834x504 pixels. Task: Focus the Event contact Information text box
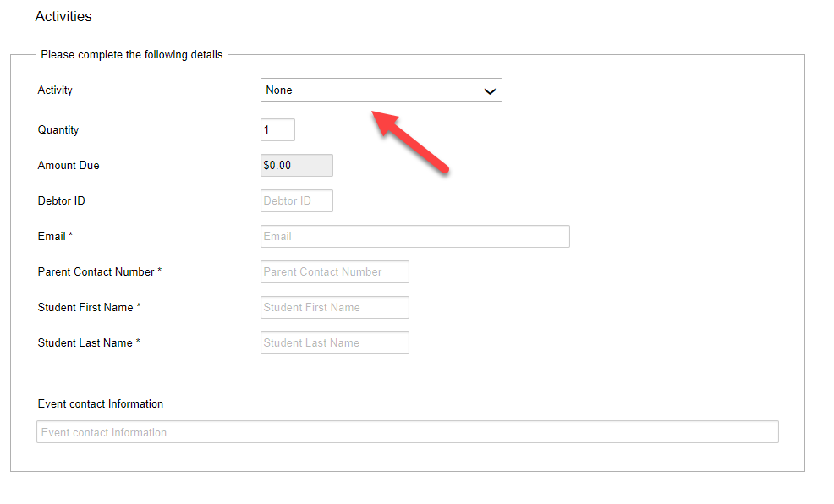[x=408, y=431]
